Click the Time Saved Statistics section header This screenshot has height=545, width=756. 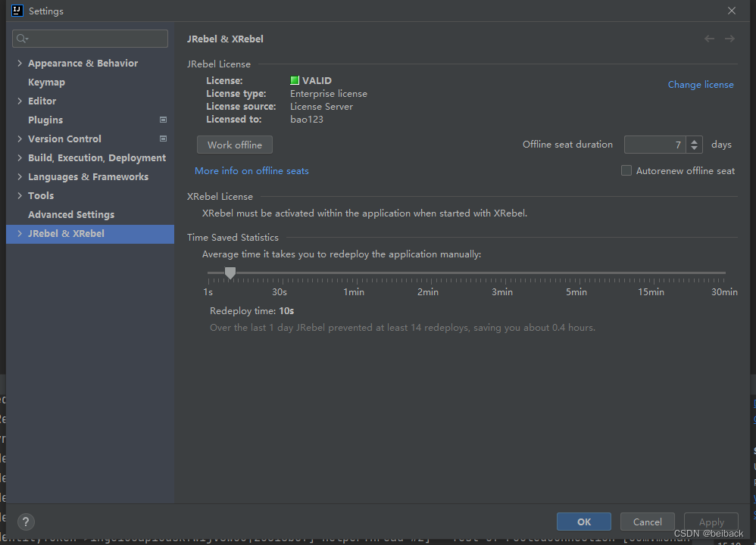[233, 237]
